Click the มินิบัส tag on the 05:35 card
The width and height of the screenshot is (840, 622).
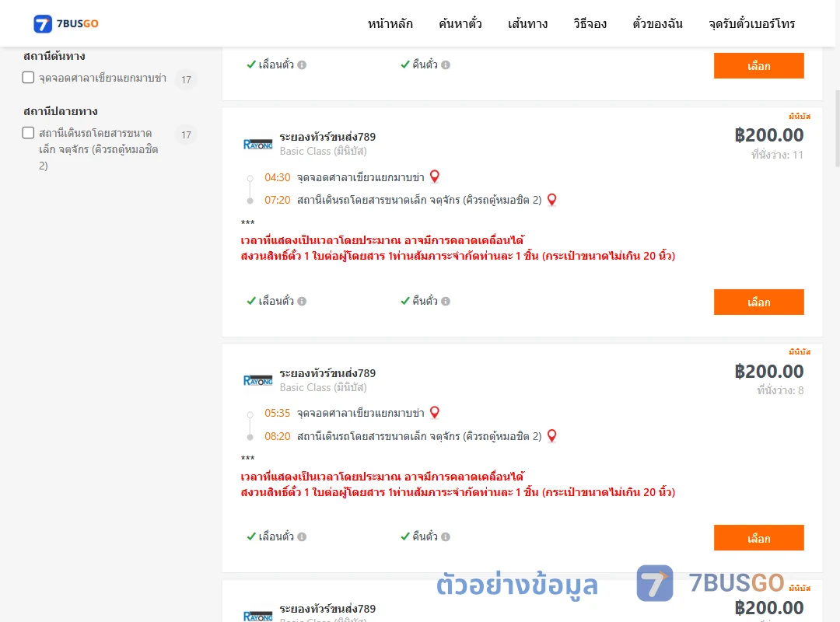(800, 352)
